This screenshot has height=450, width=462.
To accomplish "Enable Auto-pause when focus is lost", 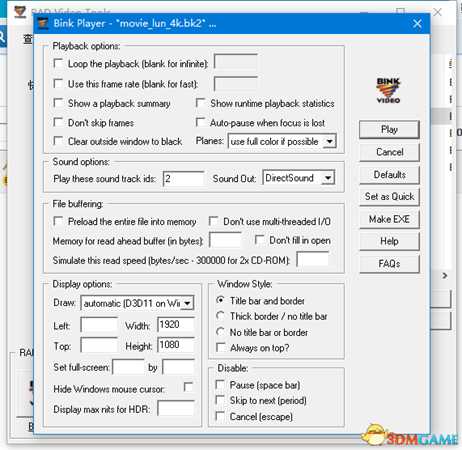I will (200, 122).
